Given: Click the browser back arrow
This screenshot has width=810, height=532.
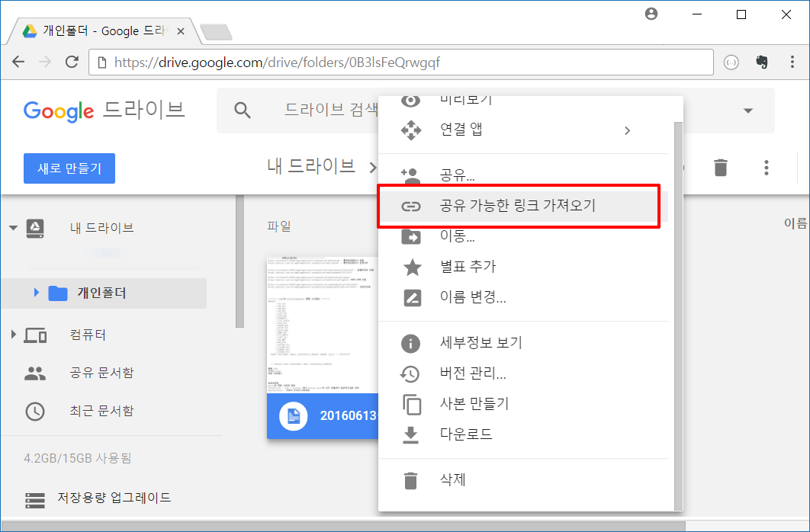Looking at the screenshot, I should tap(18, 62).
